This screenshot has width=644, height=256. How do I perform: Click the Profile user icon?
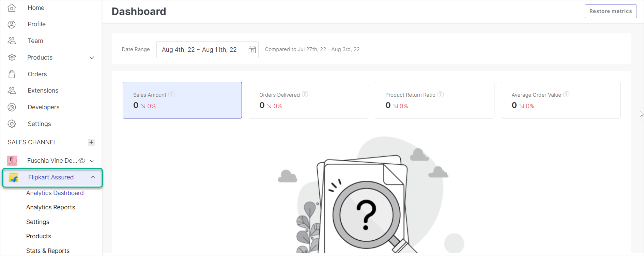(12, 24)
